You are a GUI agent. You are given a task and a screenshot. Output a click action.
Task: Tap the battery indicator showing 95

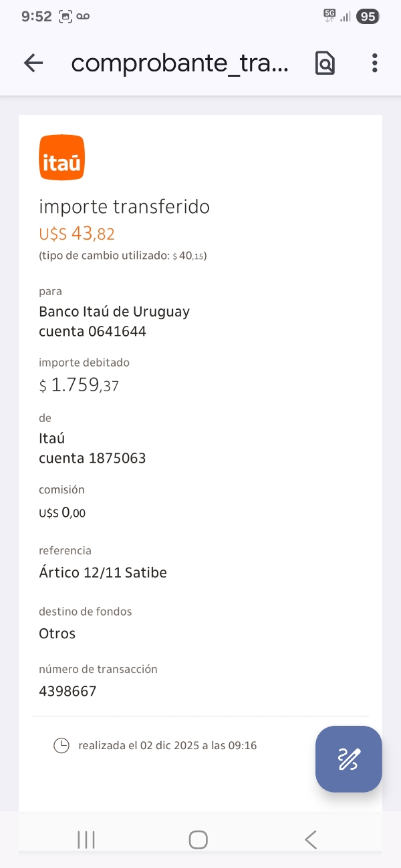pyautogui.click(x=368, y=17)
